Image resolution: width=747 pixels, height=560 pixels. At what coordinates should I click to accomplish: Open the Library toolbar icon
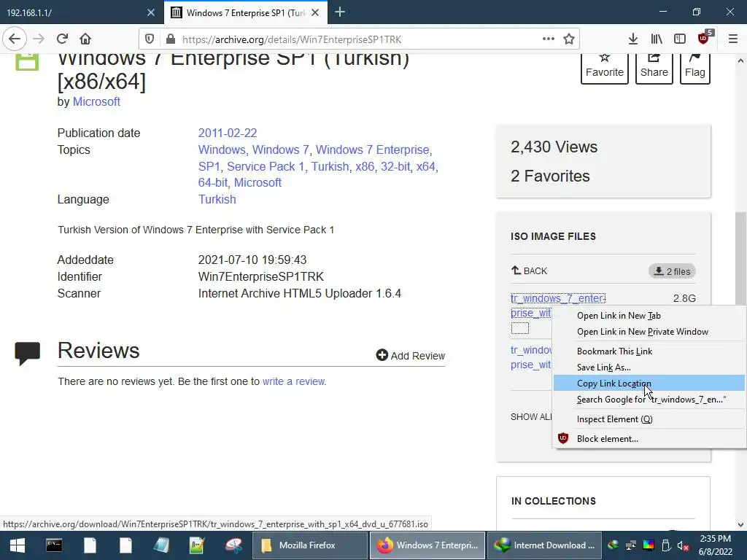(x=657, y=39)
